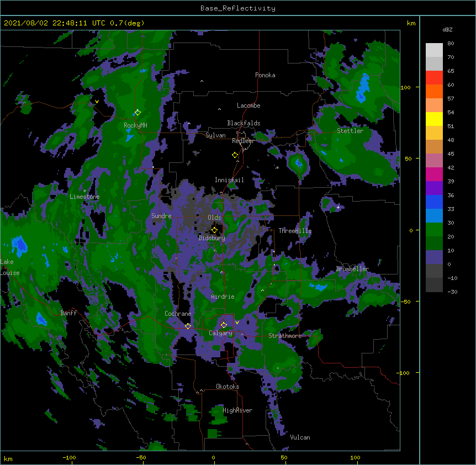Click the magenta swatch in dBZ legend
The image size is (476, 465).
pyautogui.click(x=434, y=174)
